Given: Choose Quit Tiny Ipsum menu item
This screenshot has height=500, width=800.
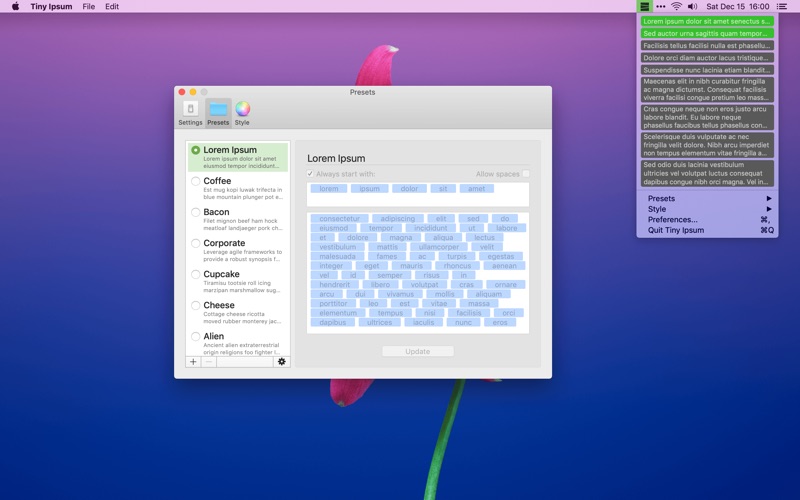Looking at the screenshot, I should click(707, 231).
